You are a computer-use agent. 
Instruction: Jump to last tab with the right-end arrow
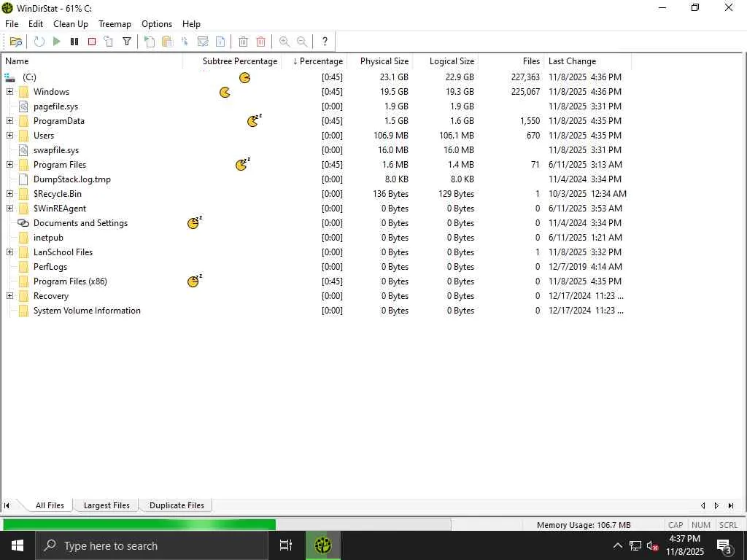click(x=731, y=506)
